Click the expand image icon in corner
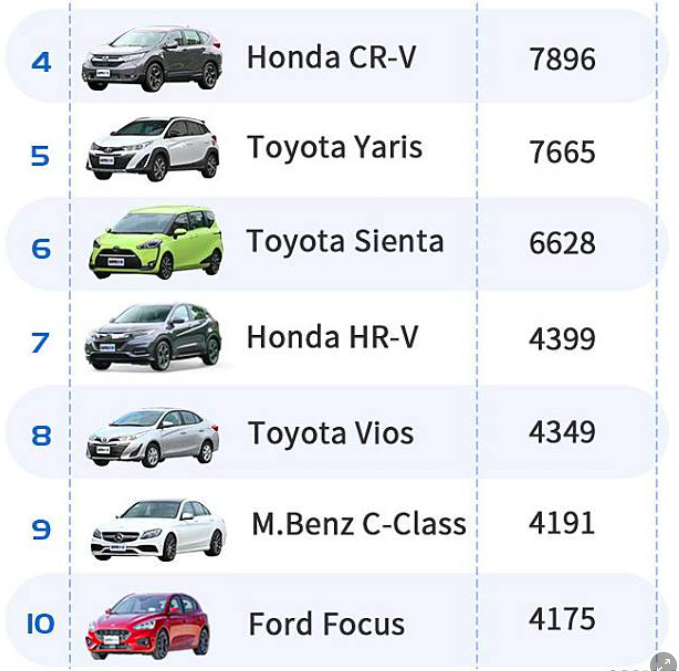This screenshot has width=679, height=671. pyautogui.click(x=663, y=661)
